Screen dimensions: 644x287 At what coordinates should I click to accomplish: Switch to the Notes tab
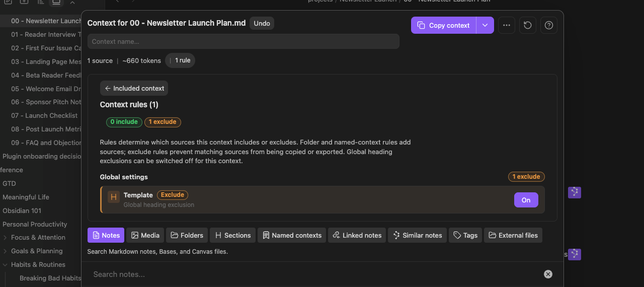point(106,235)
